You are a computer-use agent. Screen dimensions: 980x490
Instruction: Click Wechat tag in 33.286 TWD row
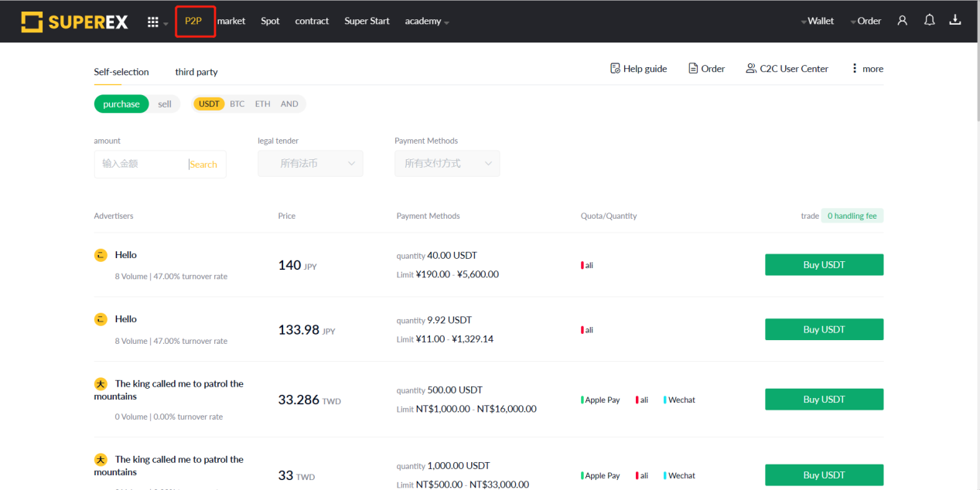[680, 400]
